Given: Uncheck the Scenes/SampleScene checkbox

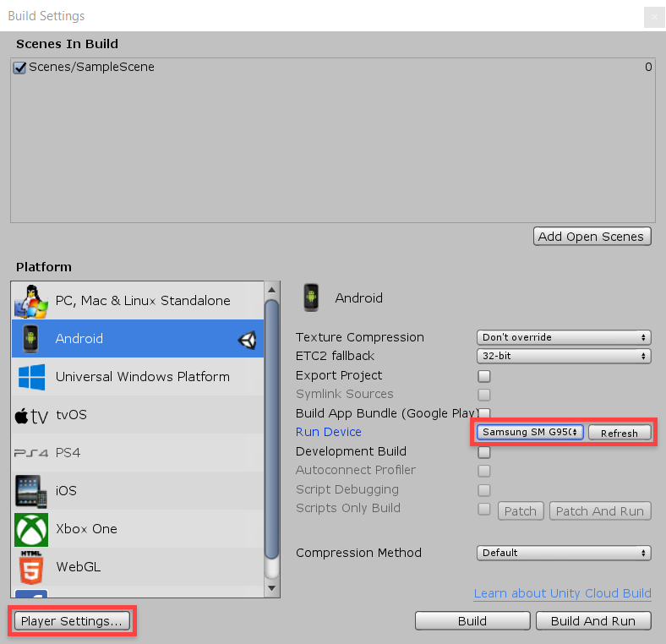Looking at the screenshot, I should coord(19,68).
